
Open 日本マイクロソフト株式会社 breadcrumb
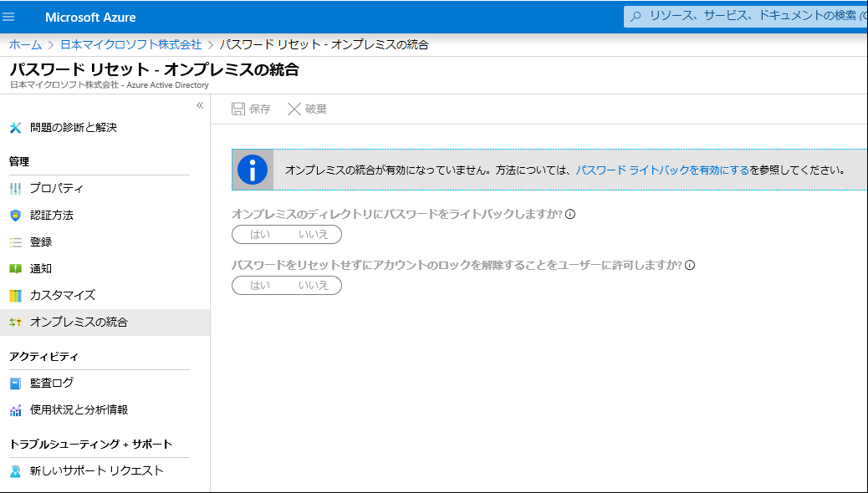[x=130, y=45]
